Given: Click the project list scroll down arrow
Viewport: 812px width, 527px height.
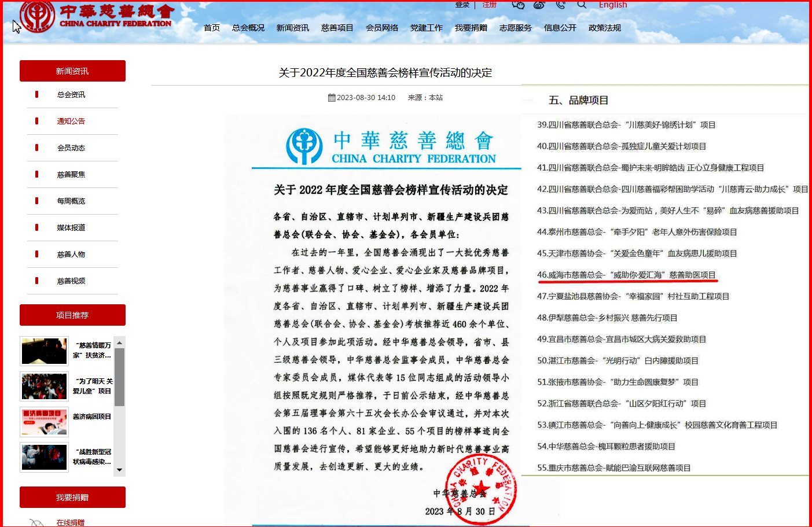Looking at the screenshot, I should point(119,470).
